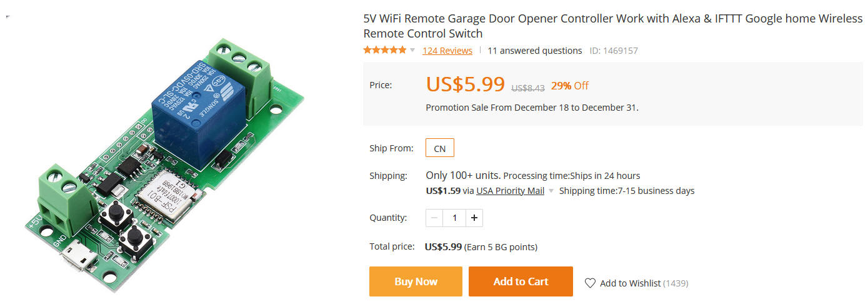Image resolution: width=868 pixels, height=304 pixels.
Task: View the 11 answered questions
Action: pyautogui.click(x=534, y=51)
